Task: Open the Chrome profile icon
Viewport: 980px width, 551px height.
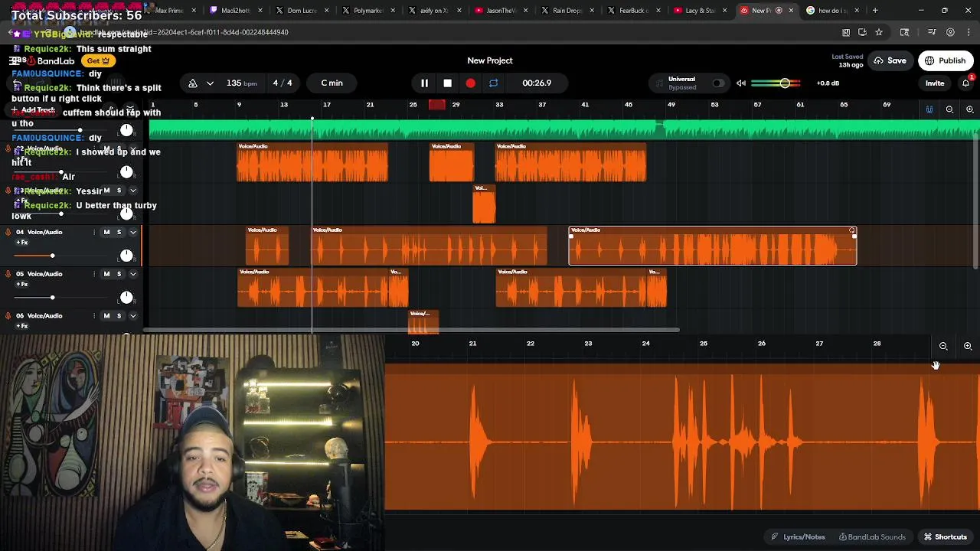Action: pos(950,32)
